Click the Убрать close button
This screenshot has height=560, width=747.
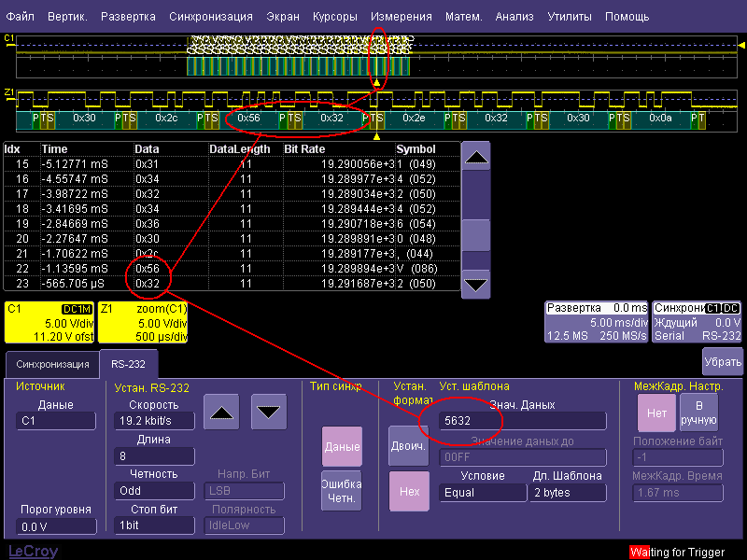click(722, 361)
